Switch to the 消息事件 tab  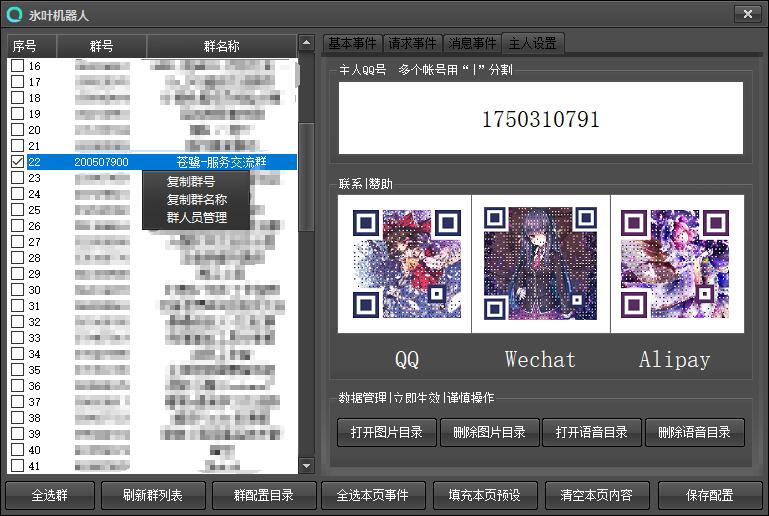coord(472,43)
